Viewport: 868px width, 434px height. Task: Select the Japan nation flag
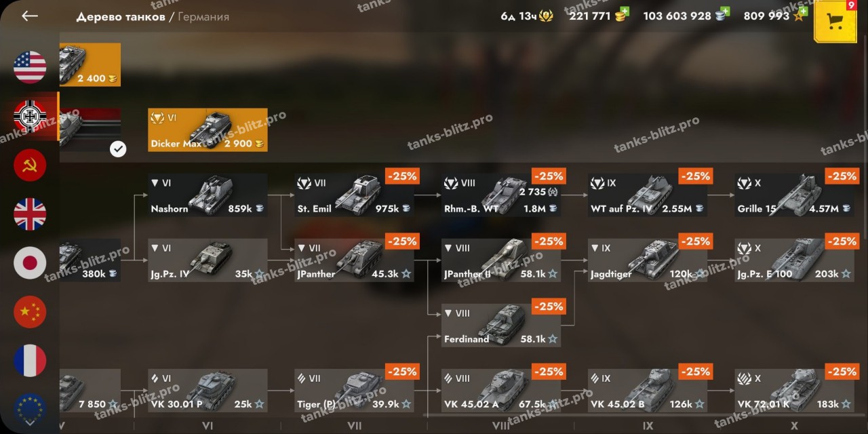(x=30, y=263)
